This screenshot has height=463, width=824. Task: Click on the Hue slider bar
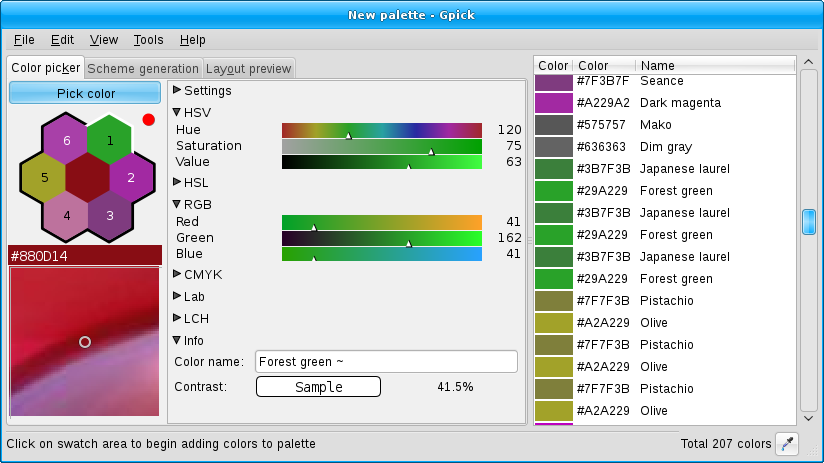coord(382,130)
